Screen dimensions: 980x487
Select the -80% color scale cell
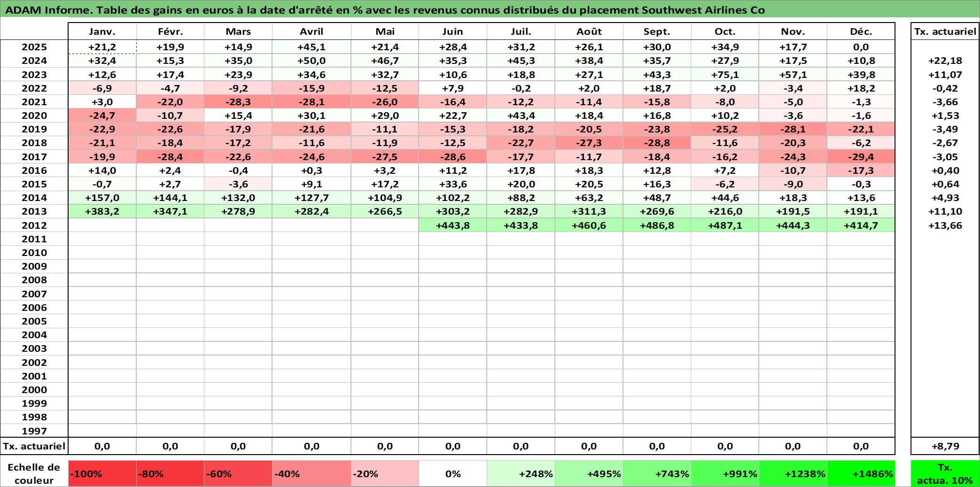click(x=170, y=473)
